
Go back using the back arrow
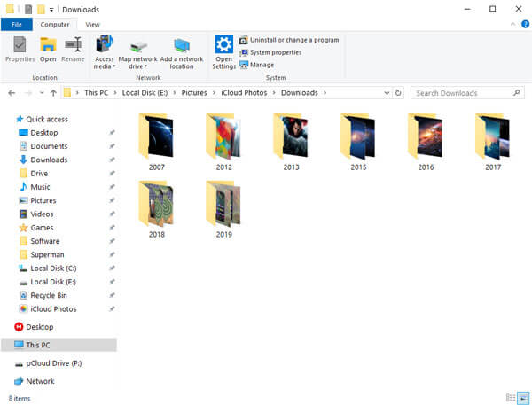(12, 93)
